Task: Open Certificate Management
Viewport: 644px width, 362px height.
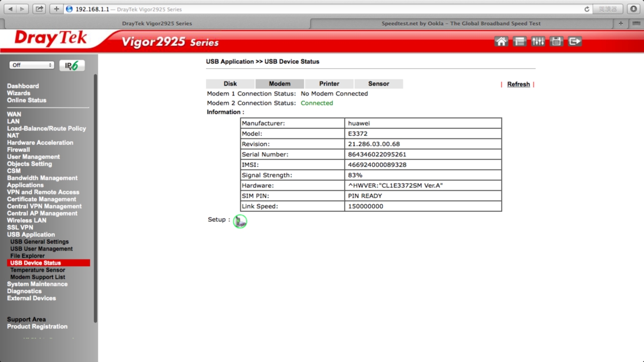Action: [42, 199]
